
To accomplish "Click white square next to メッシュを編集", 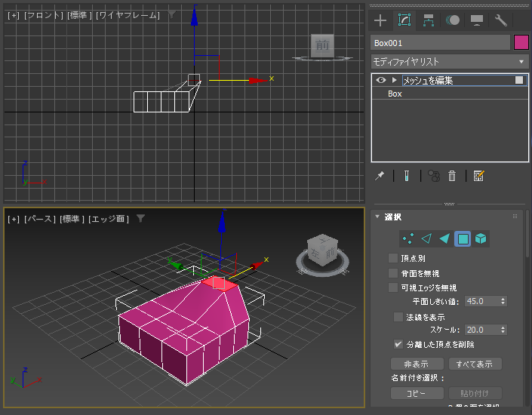I will [x=519, y=80].
